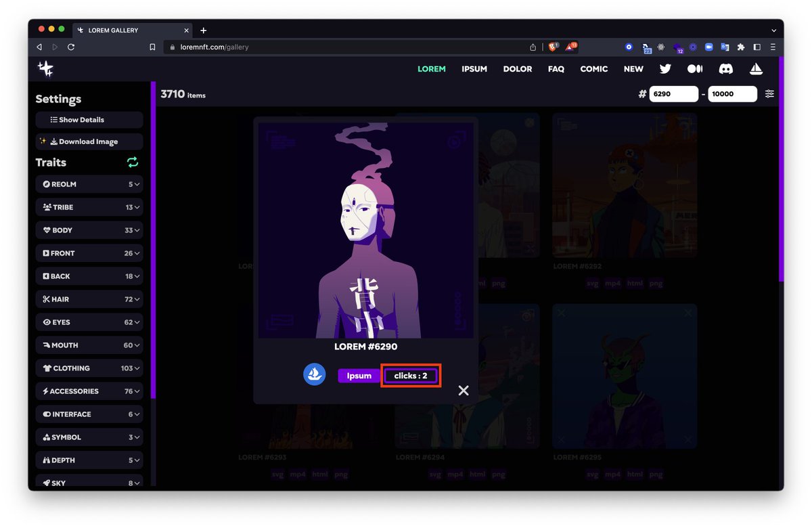The image size is (812, 528).
Task: Click the range end field showing 10000
Action: (733, 94)
